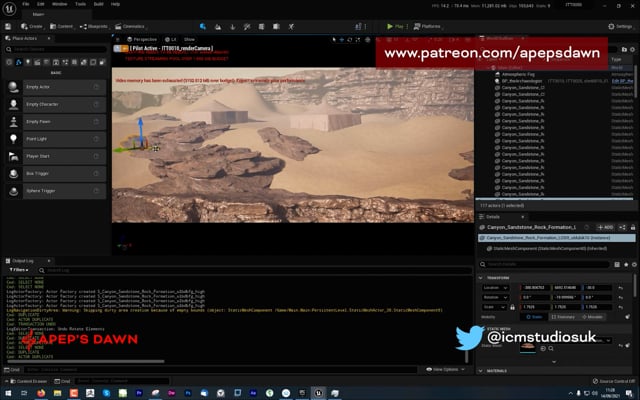Click the save level icon in main toolbar
The width and height of the screenshot is (640, 400).
(x=8, y=27)
